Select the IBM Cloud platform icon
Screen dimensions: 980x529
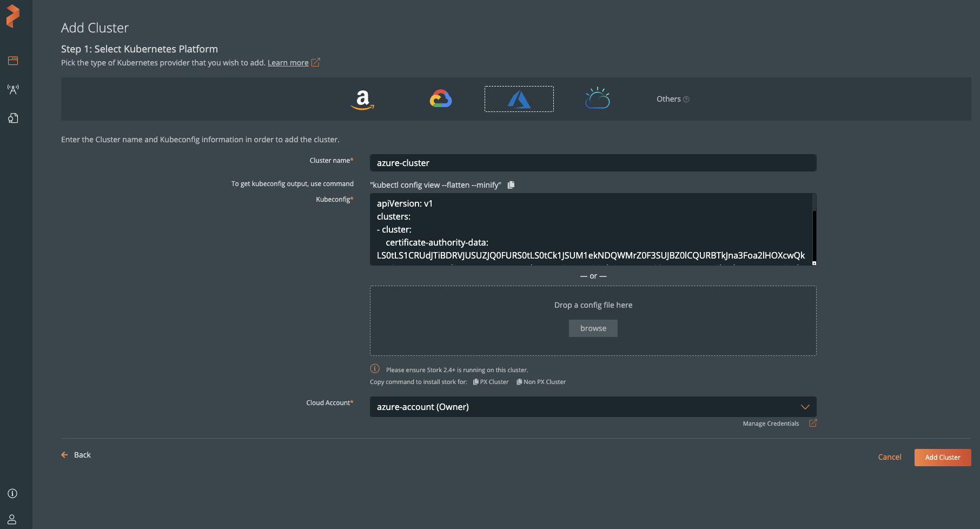coord(597,99)
